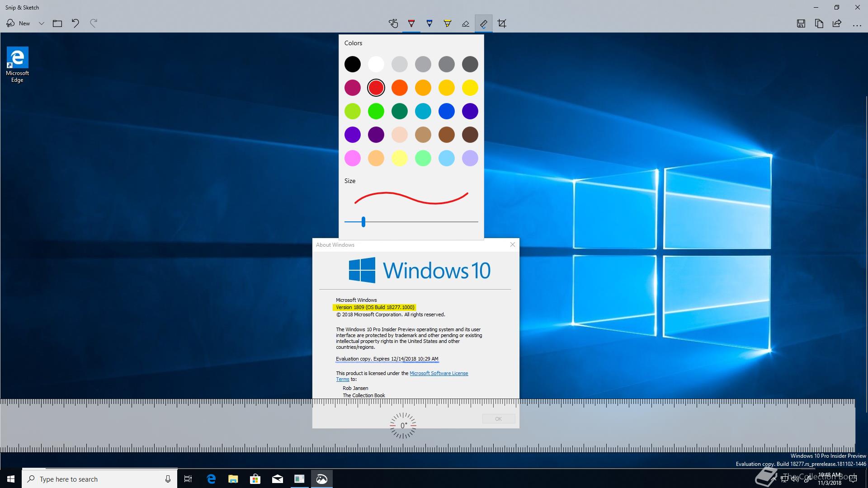Pick the darkest gray color swatch
868x488 pixels.
(470, 64)
